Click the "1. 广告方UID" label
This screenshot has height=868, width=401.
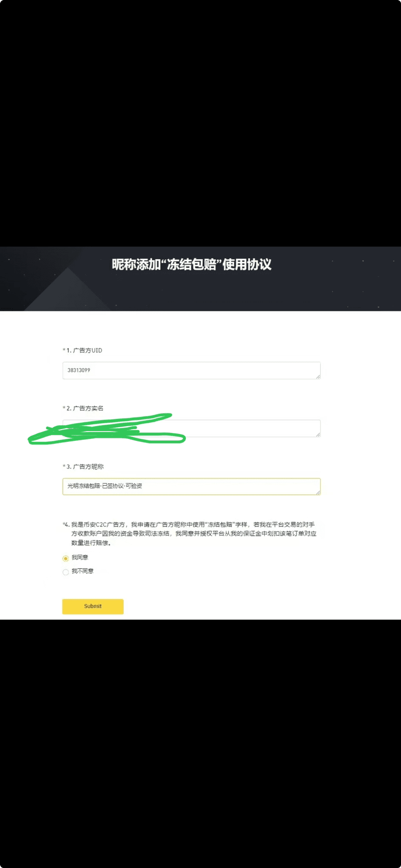tap(84, 350)
